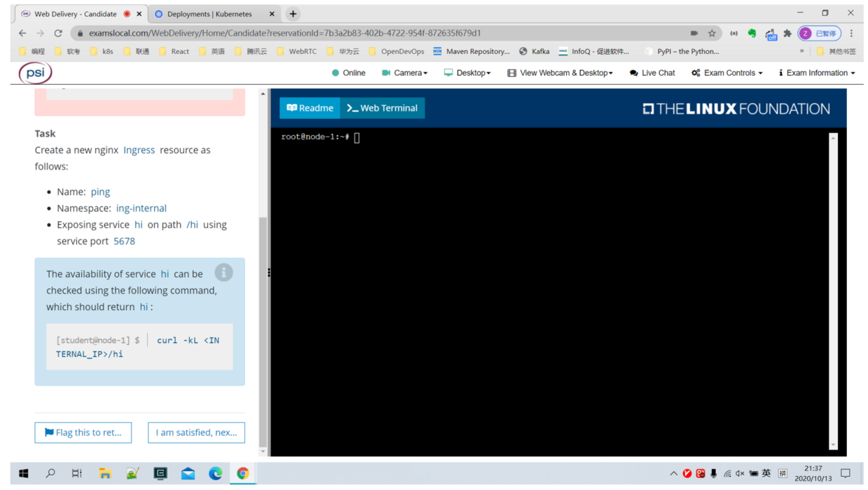Click the Chrome icon on the taskbar
The image size is (868, 490).
click(x=242, y=474)
